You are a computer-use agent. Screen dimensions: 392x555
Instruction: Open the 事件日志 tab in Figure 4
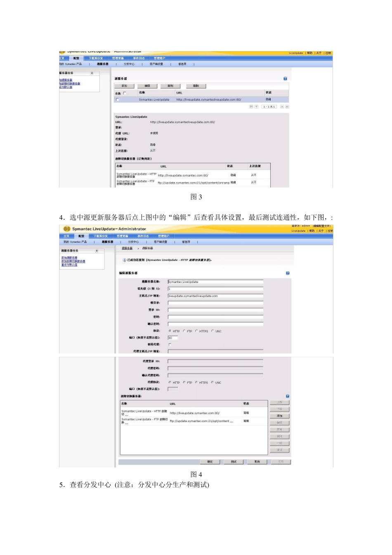click(143, 236)
